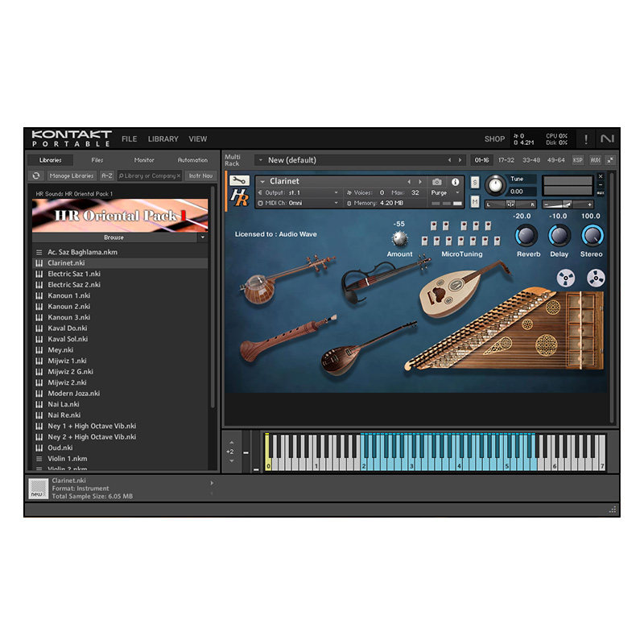Open the SHOP link
Screen dimensions: 644x644
pyautogui.click(x=494, y=139)
